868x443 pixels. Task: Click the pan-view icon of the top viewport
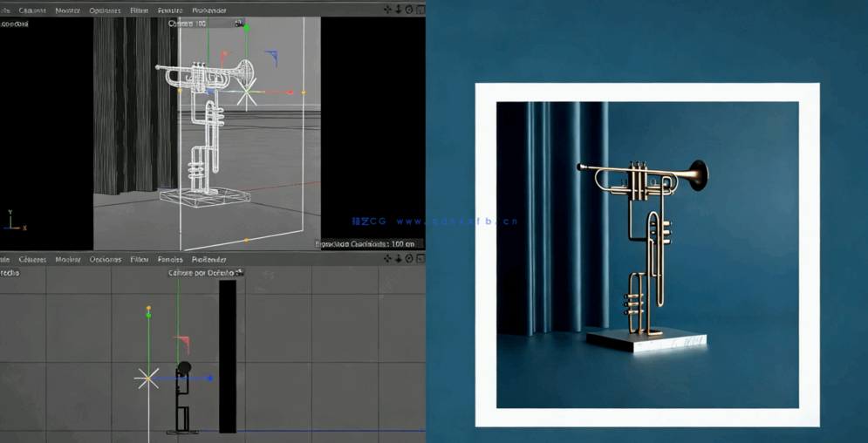tap(387, 10)
